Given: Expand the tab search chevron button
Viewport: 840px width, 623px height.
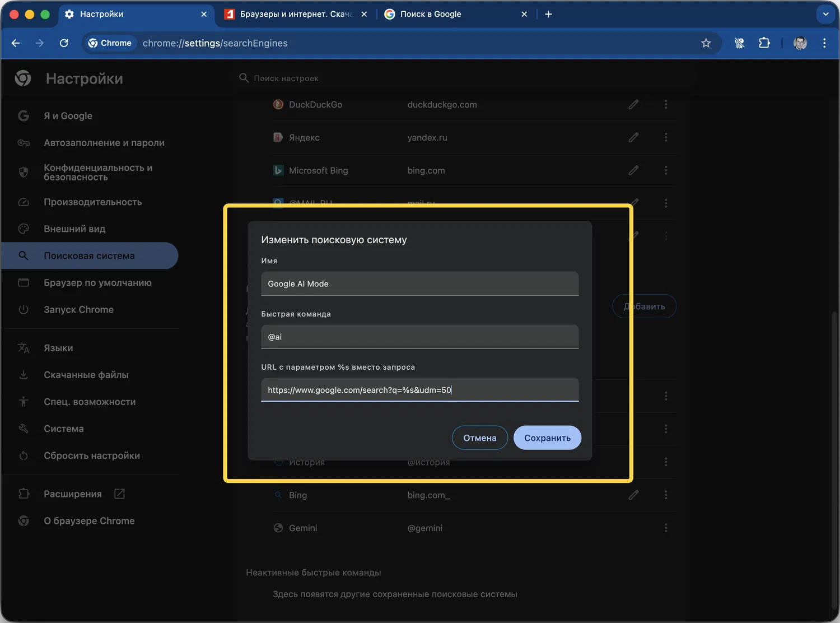Looking at the screenshot, I should pos(825,14).
